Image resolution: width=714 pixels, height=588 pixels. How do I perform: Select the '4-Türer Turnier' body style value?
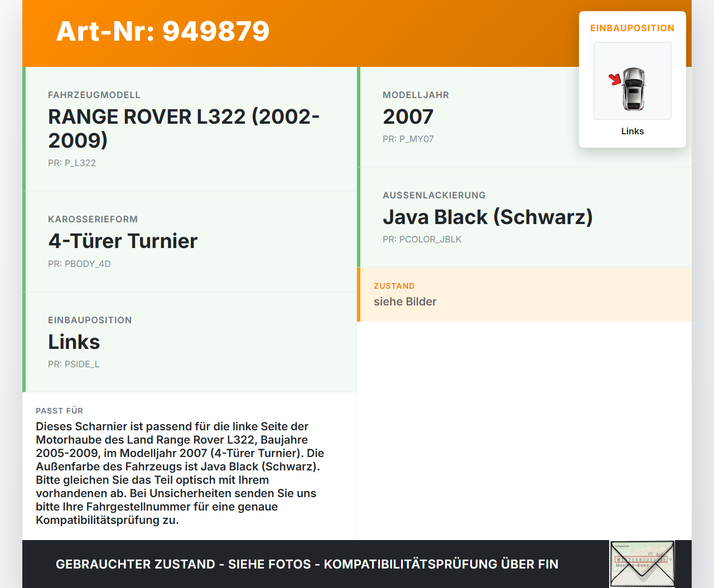[123, 241]
